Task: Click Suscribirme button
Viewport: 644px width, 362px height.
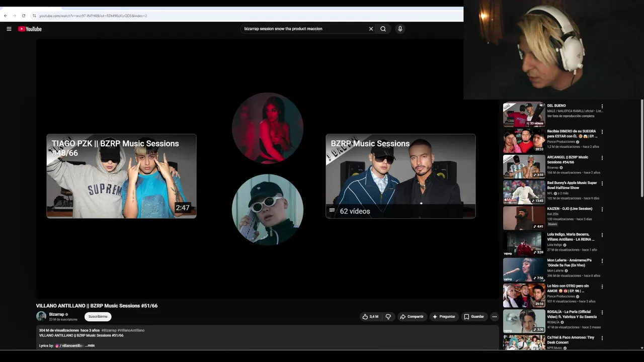Action: pyautogui.click(x=98, y=317)
